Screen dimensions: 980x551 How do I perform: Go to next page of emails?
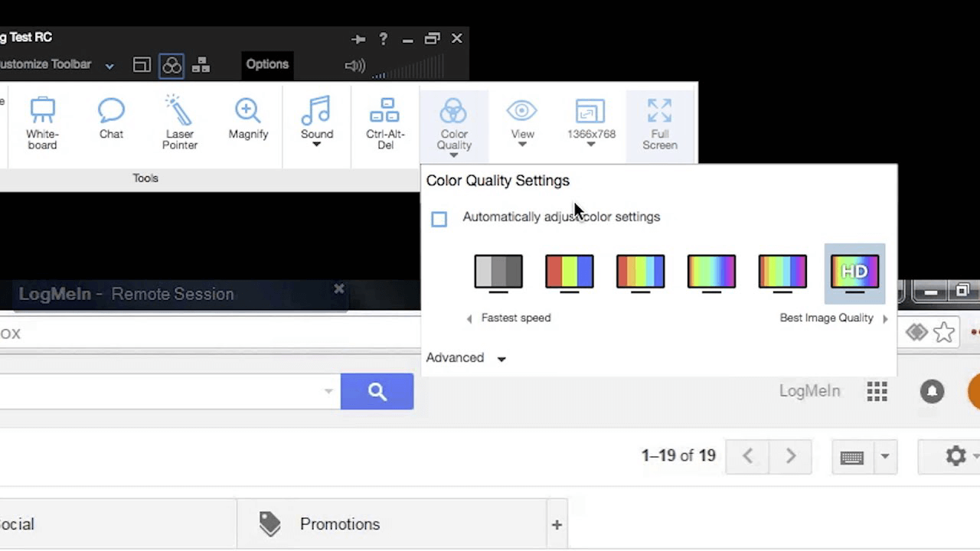tap(791, 456)
